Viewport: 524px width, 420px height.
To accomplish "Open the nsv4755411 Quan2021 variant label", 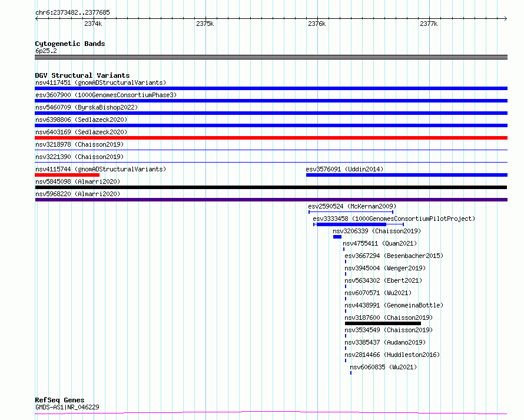I will (380, 243).
